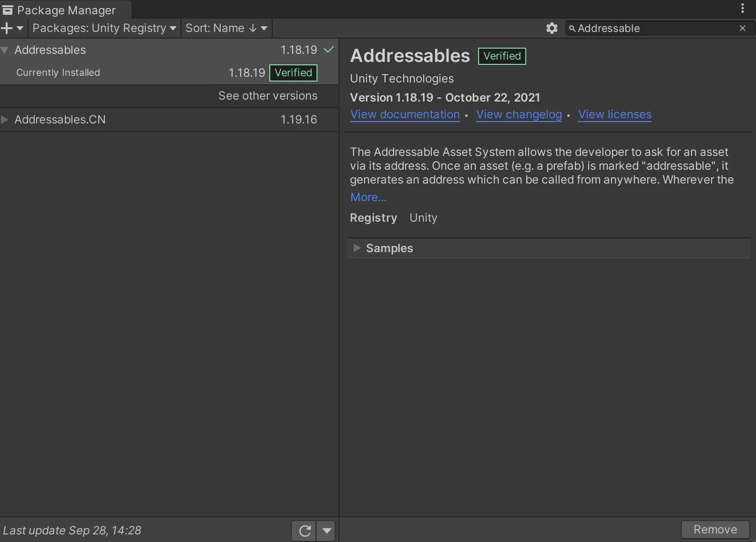Expand the Samples section
This screenshot has height=542, width=756.
click(x=357, y=248)
